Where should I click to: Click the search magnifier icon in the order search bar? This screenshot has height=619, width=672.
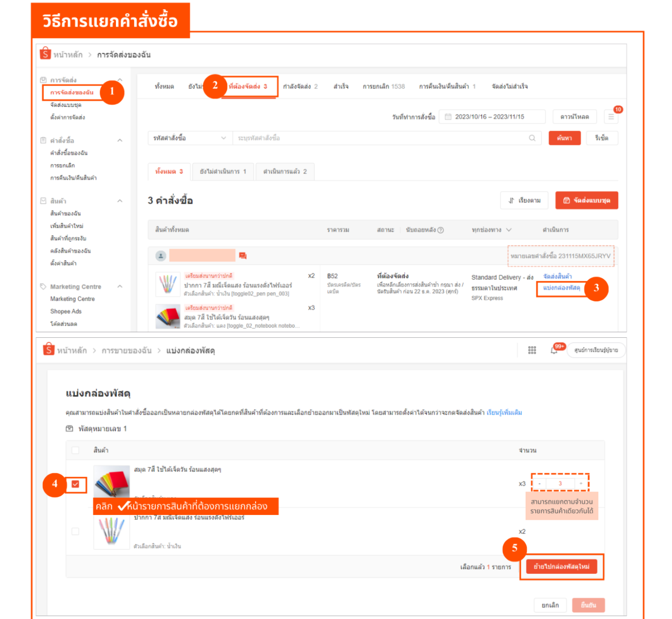pos(532,138)
